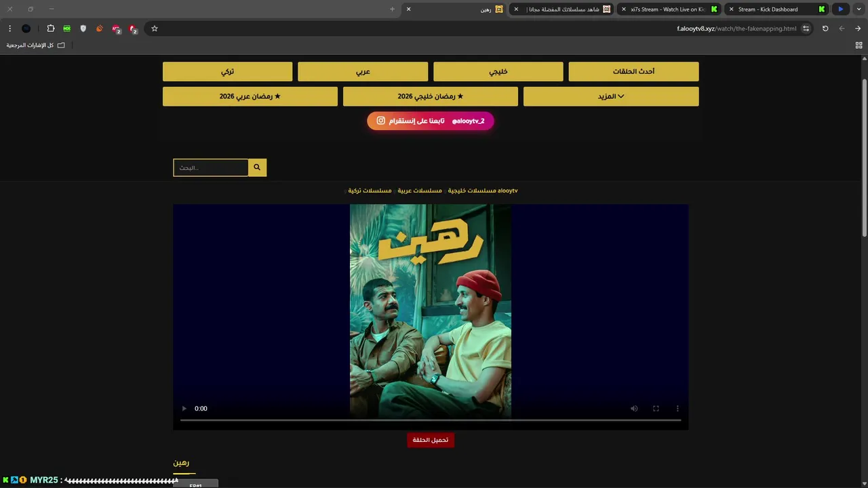868x488 pixels.
Task: Close the Stream - Kick Dashboard tab
Action: click(731, 9)
